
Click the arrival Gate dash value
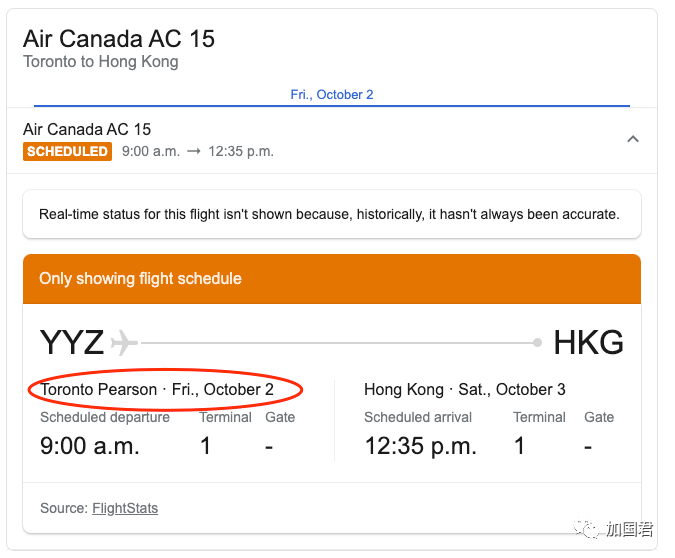[x=588, y=446]
